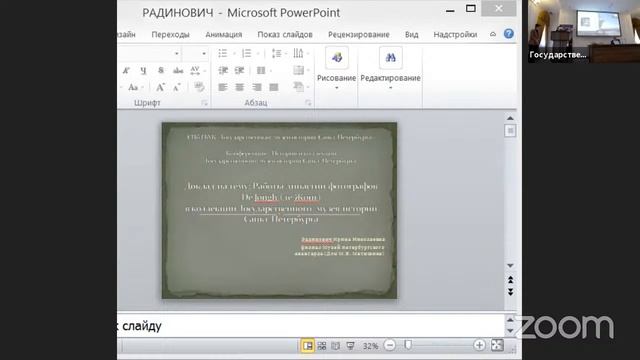Align text right

[256, 87]
